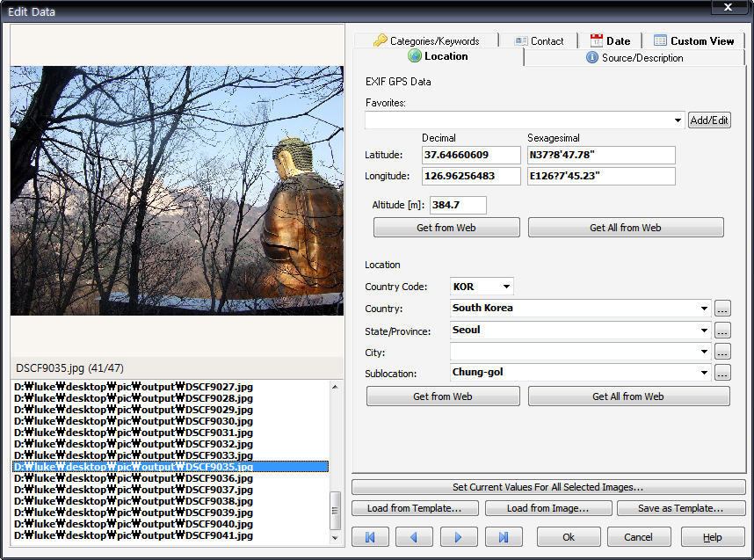The image size is (754, 560).
Task: Expand the Favorites dropdown
Action: coord(678,120)
